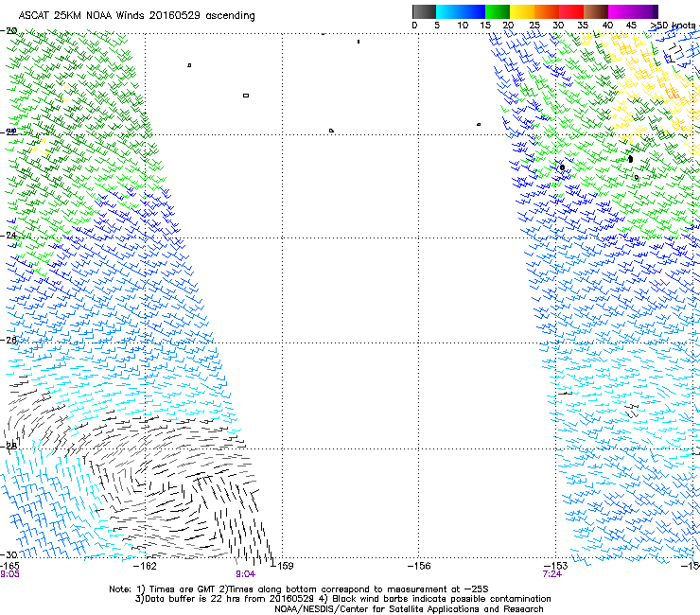700x615 pixels.
Task: Click the 'Times are GMT' note line
Action: point(299,589)
